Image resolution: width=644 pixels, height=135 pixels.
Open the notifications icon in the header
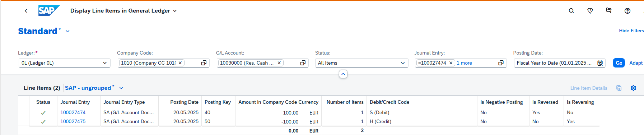tap(609, 10)
